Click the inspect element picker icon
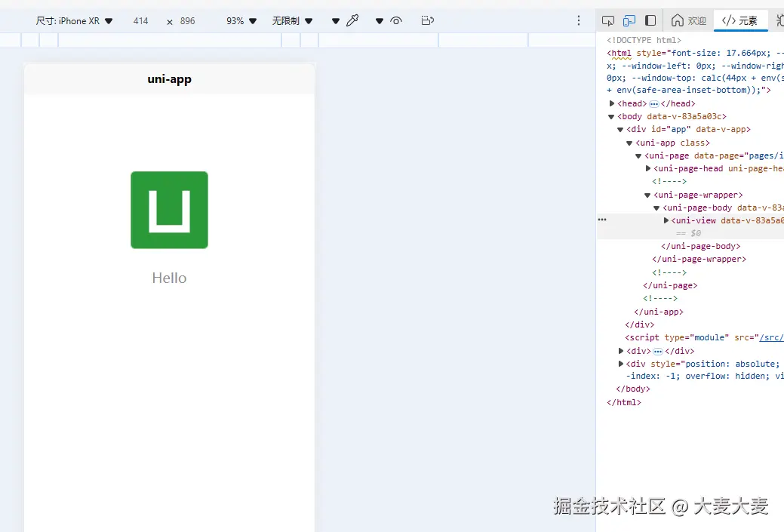Viewport: 784px width, 532px height. click(608, 20)
